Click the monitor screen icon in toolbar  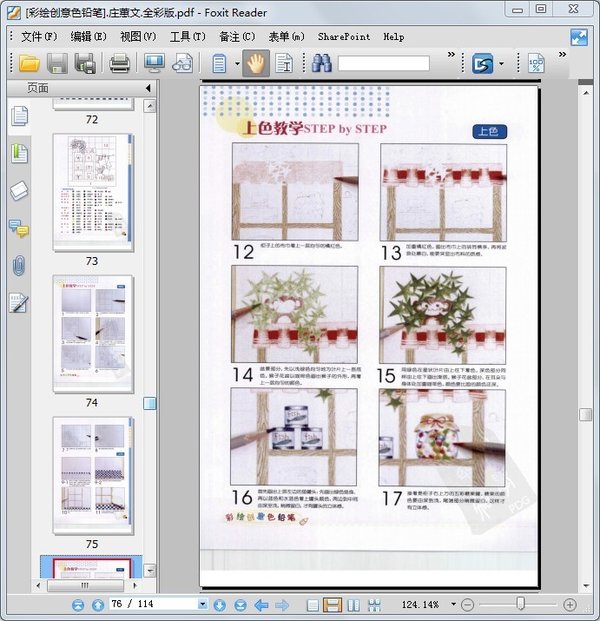tap(154, 63)
